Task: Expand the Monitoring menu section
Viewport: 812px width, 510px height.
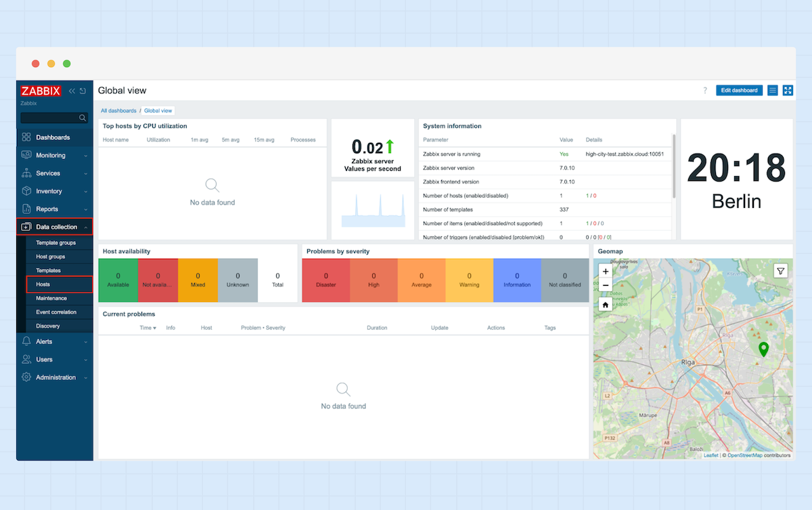Action: point(55,155)
